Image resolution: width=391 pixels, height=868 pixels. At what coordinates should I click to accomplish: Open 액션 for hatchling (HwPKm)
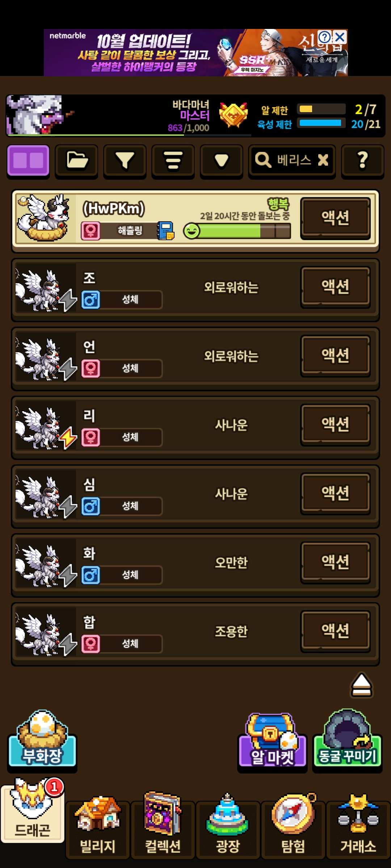335,218
